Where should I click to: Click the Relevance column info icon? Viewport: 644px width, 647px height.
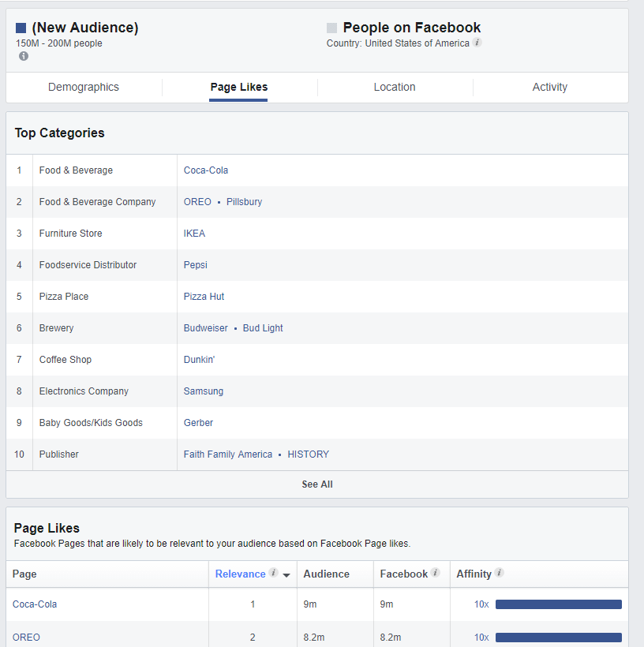pos(273,572)
